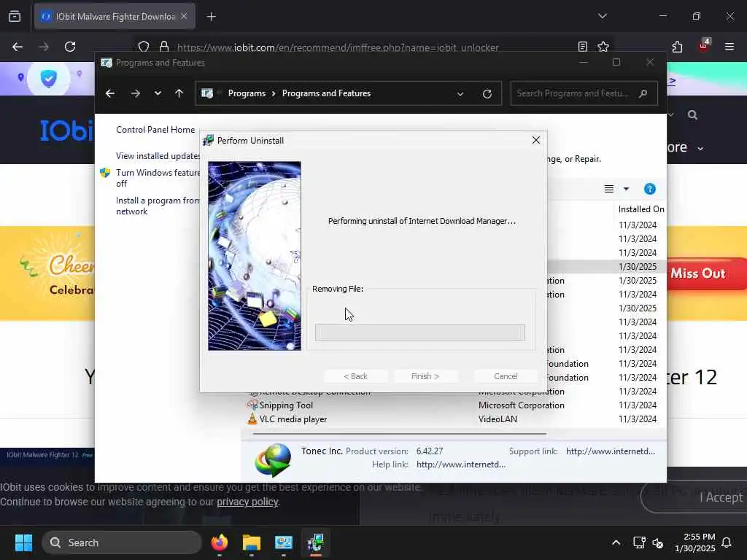Click the disabled Finish button

pyautogui.click(x=425, y=376)
